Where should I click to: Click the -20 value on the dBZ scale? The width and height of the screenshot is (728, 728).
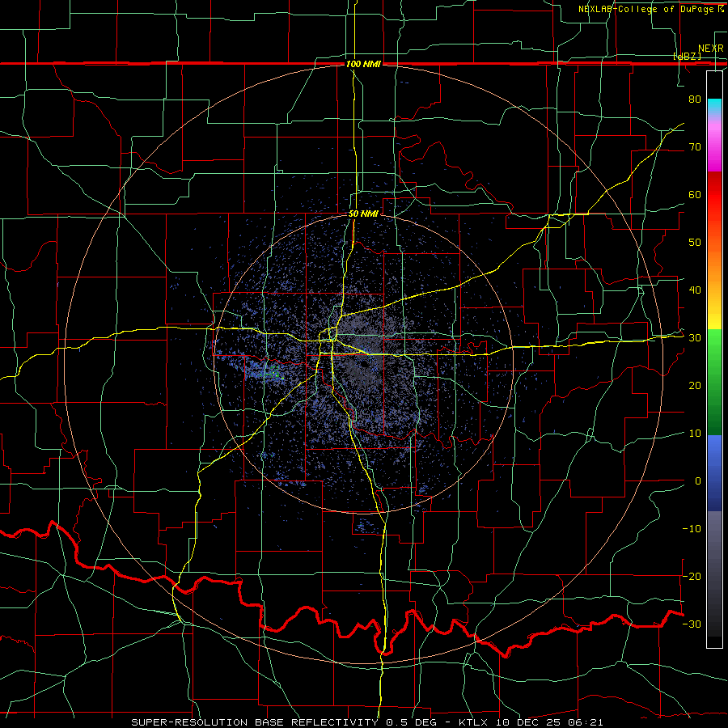click(692, 576)
